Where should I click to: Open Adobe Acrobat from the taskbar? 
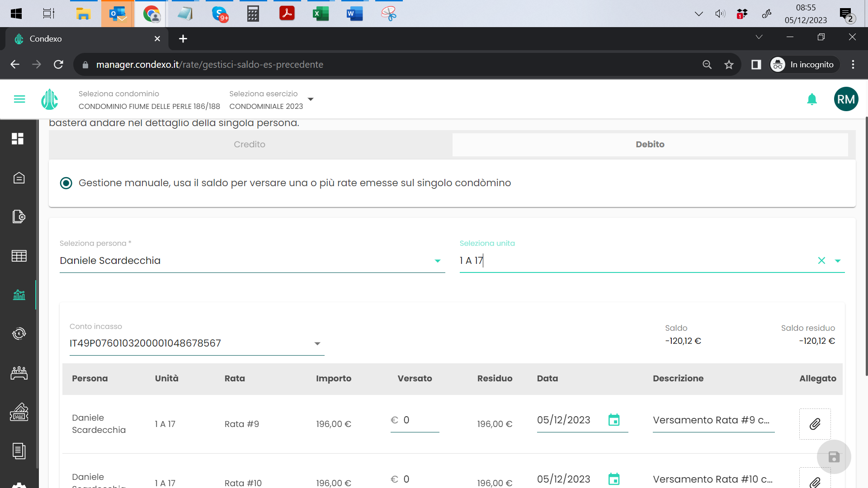287,14
